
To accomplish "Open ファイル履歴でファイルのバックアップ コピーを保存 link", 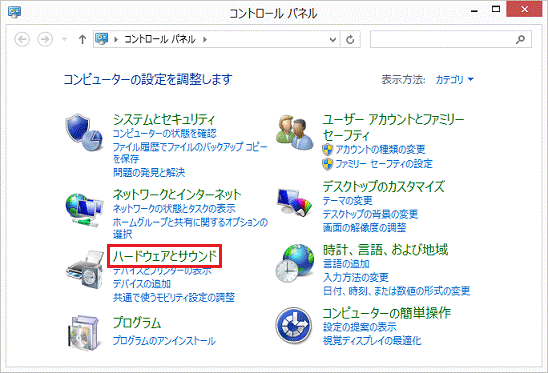I will pyautogui.click(x=190, y=153).
